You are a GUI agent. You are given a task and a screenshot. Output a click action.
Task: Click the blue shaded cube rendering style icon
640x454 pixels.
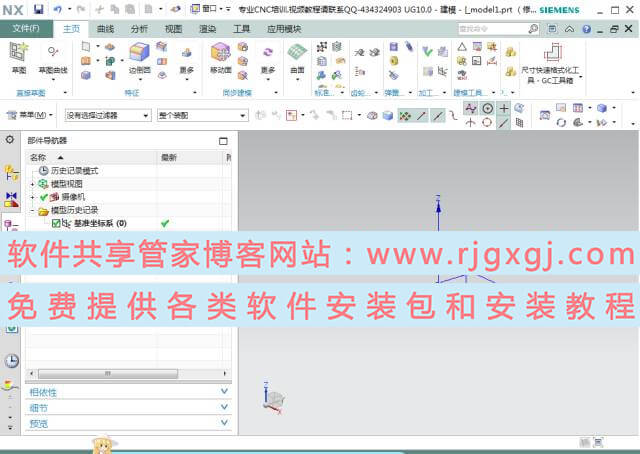click(x=602, y=108)
